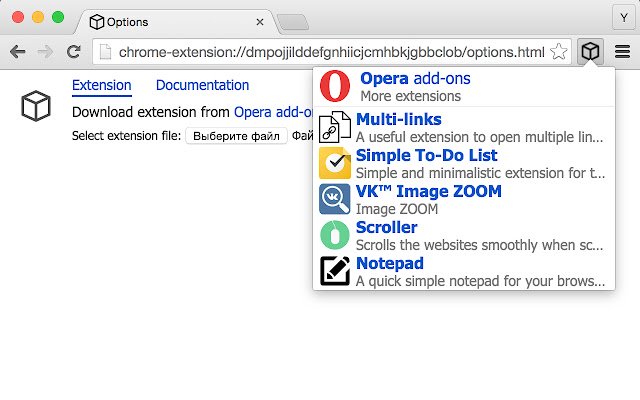Toggle the cube extension toolbar button

coord(590,51)
